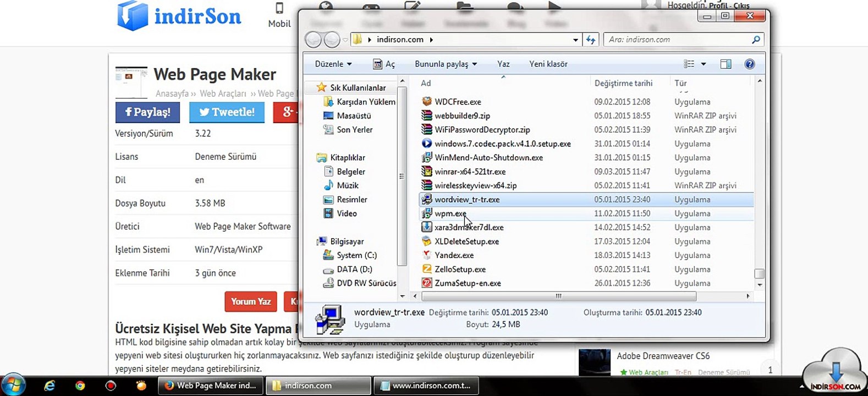The height and width of the screenshot is (396, 868).
Task: Click the file list vertical scrollbar thumb
Action: click(760, 274)
